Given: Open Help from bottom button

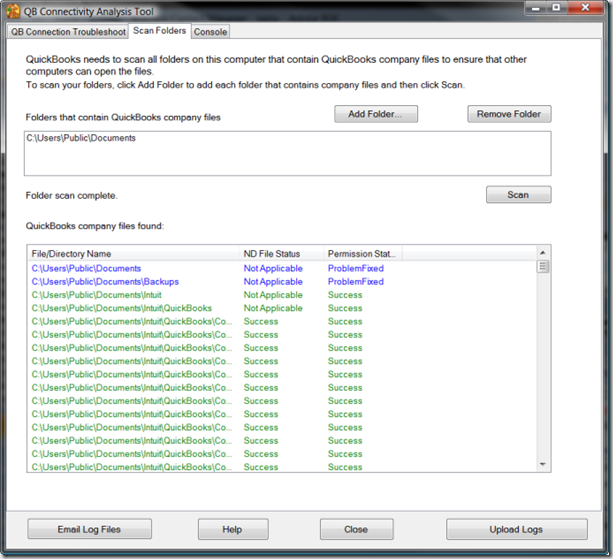Looking at the screenshot, I should coord(233,529).
